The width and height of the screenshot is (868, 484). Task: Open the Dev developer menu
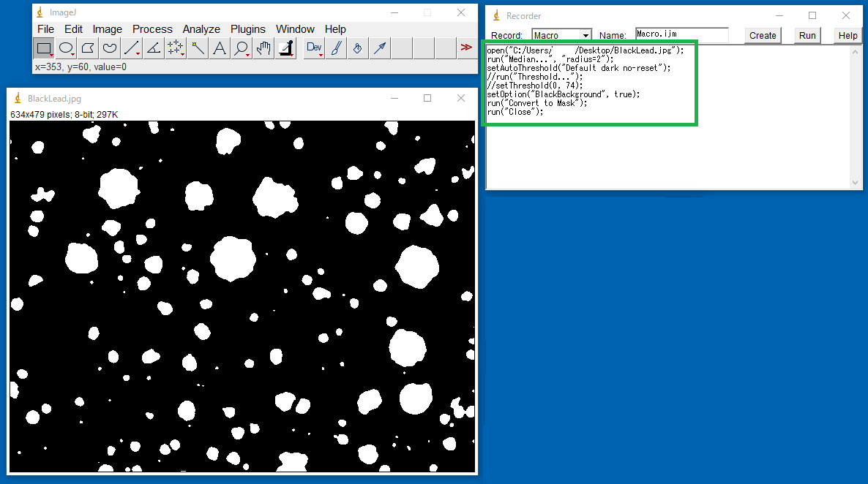pos(314,48)
